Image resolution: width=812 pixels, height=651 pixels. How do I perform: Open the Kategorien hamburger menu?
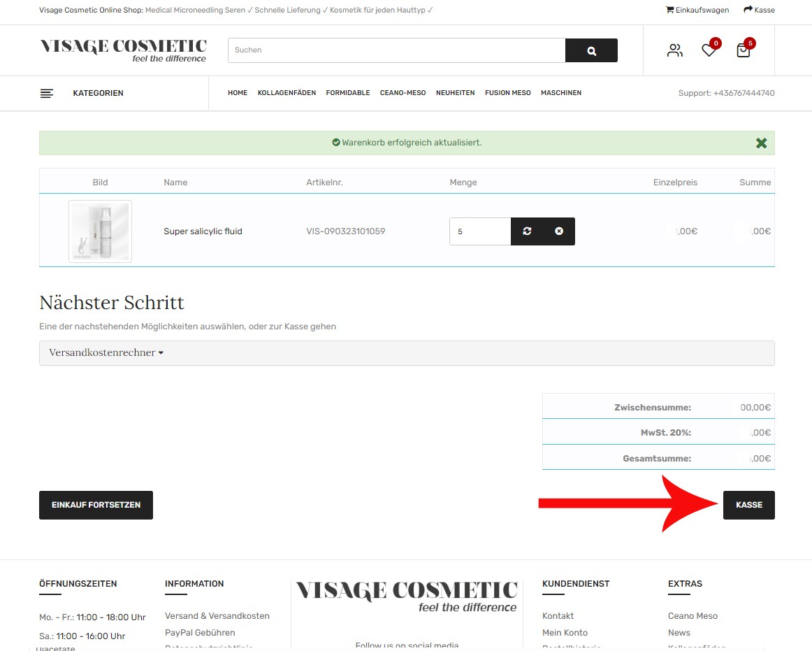pos(47,93)
